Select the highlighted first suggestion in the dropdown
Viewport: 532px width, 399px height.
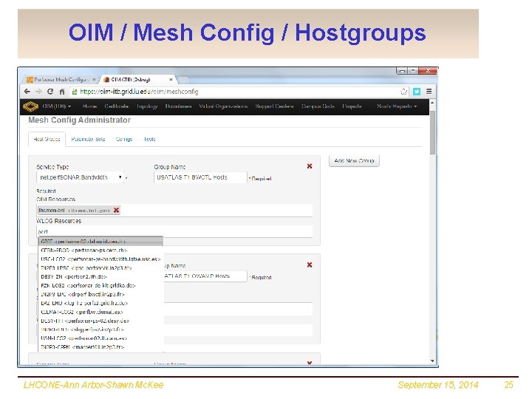[100, 241]
